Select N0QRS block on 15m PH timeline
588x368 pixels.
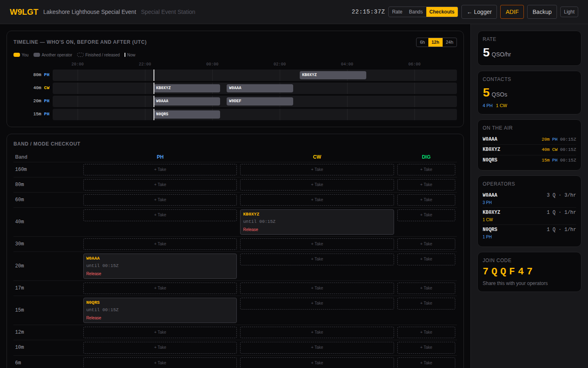(187, 114)
